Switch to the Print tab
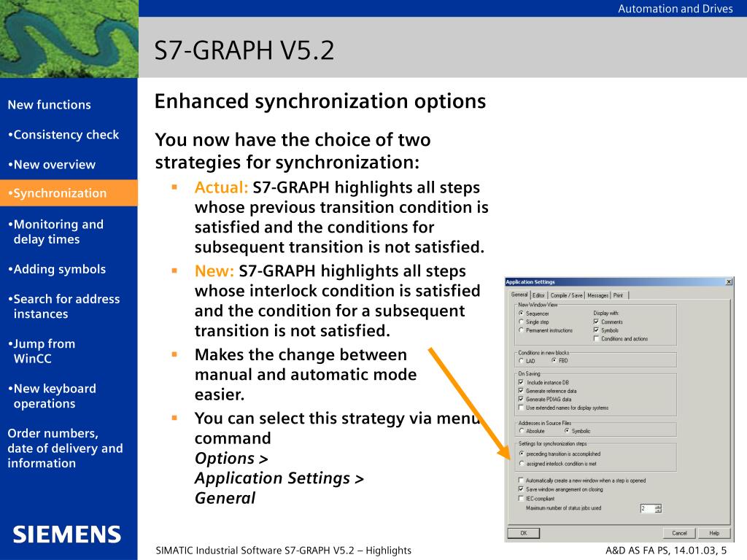 619,295
